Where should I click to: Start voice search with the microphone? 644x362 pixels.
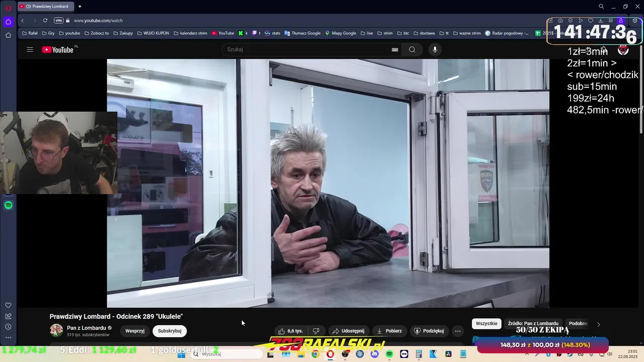pyautogui.click(x=435, y=49)
